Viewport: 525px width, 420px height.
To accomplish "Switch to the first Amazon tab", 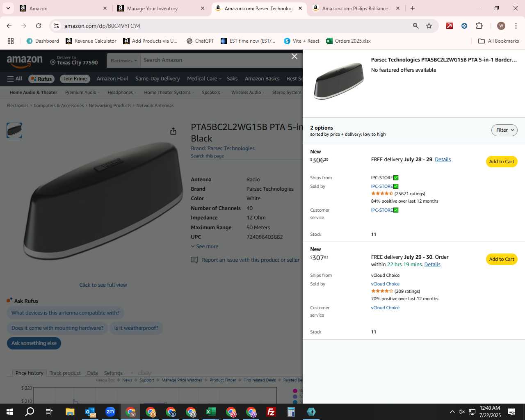I will pyautogui.click(x=63, y=8).
